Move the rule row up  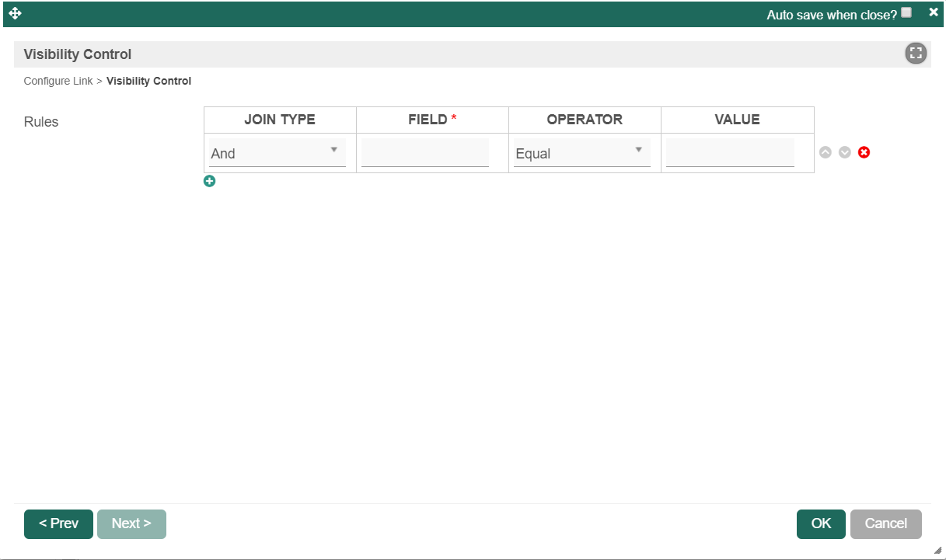point(826,152)
